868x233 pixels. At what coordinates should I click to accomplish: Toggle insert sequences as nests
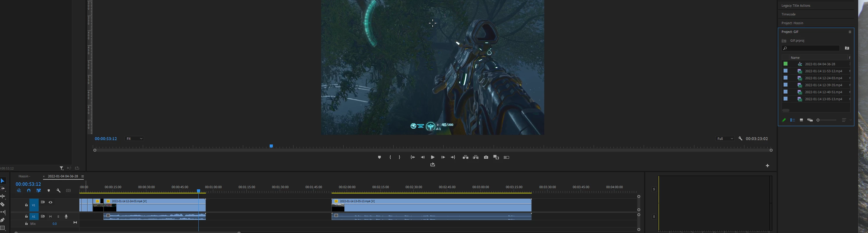pos(19,190)
